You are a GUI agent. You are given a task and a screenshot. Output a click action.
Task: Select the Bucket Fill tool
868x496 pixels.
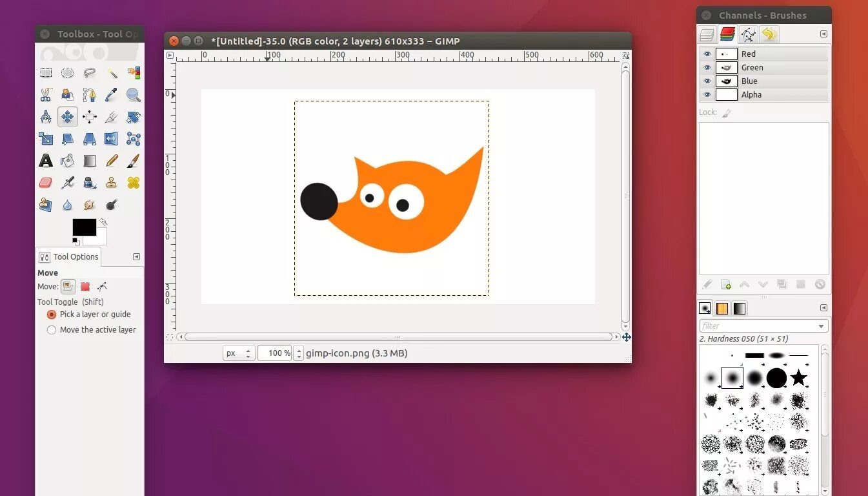67,161
